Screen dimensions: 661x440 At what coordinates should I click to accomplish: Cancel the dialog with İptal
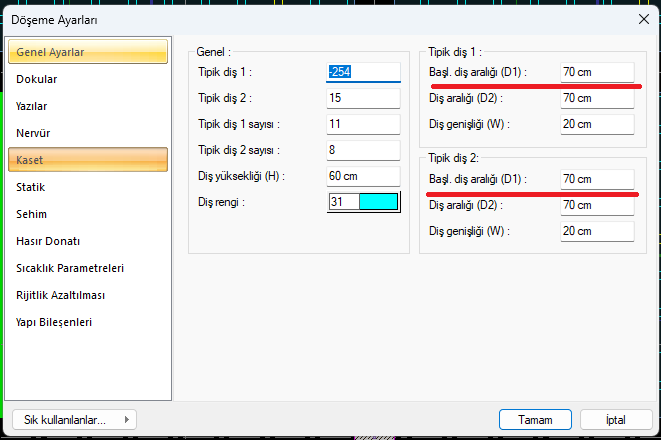coord(615,419)
